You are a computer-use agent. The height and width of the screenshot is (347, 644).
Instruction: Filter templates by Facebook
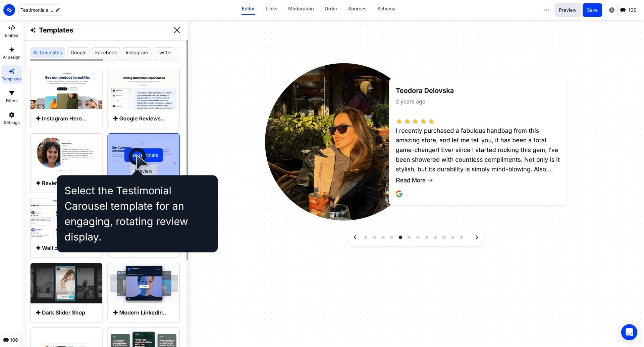click(x=106, y=53)
